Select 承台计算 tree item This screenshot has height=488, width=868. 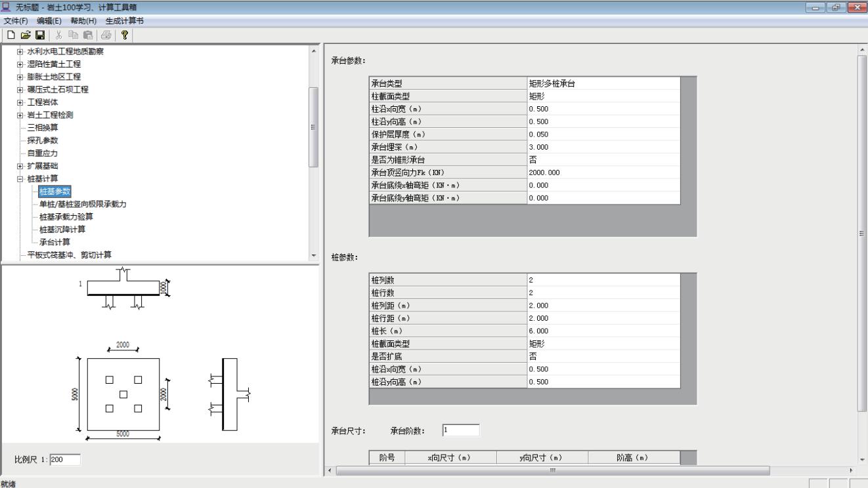(55, 242)
